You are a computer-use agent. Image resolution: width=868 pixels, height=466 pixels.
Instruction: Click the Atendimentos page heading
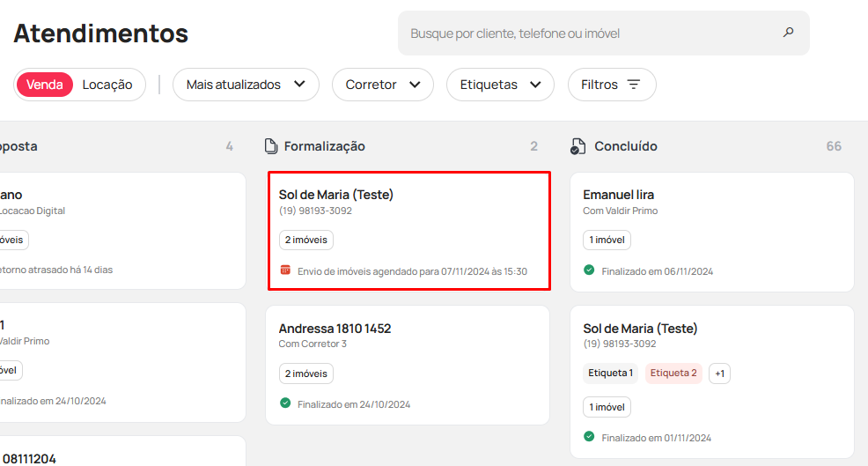[100, 33]
